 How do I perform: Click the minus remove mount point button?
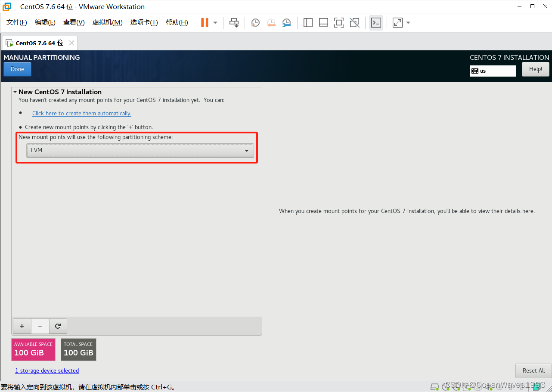40,326
